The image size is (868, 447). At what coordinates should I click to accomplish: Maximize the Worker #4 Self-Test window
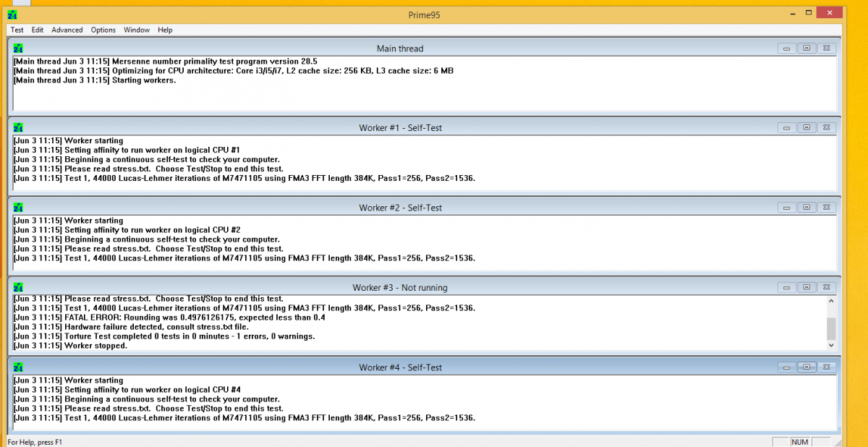(807, 367)
